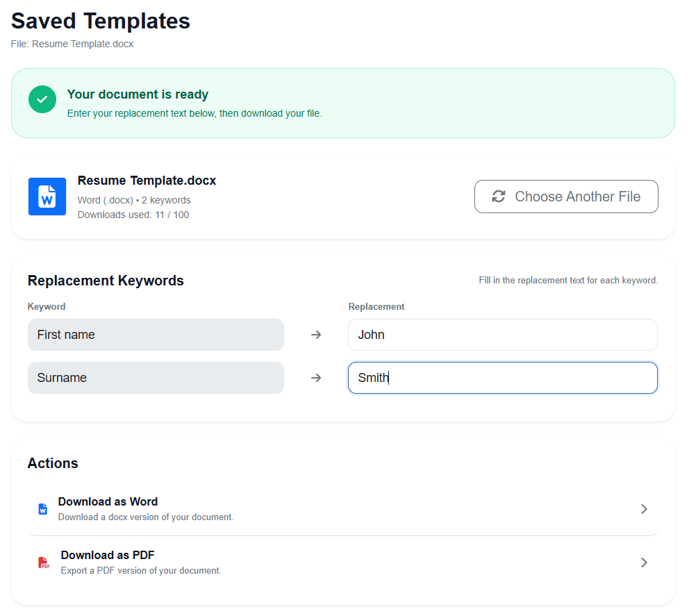
Task: Click the Downloads used counter text
Action: (x=133, y=215)
